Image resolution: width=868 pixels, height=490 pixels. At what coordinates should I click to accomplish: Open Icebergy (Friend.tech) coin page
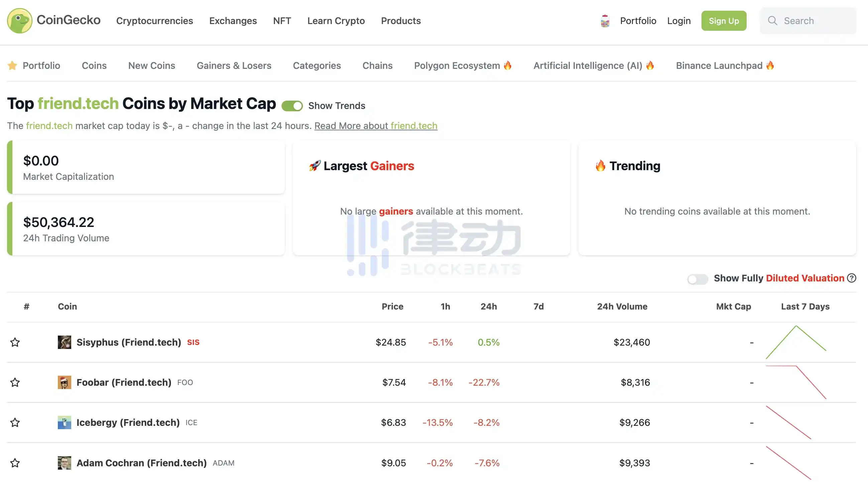point(128,422)
